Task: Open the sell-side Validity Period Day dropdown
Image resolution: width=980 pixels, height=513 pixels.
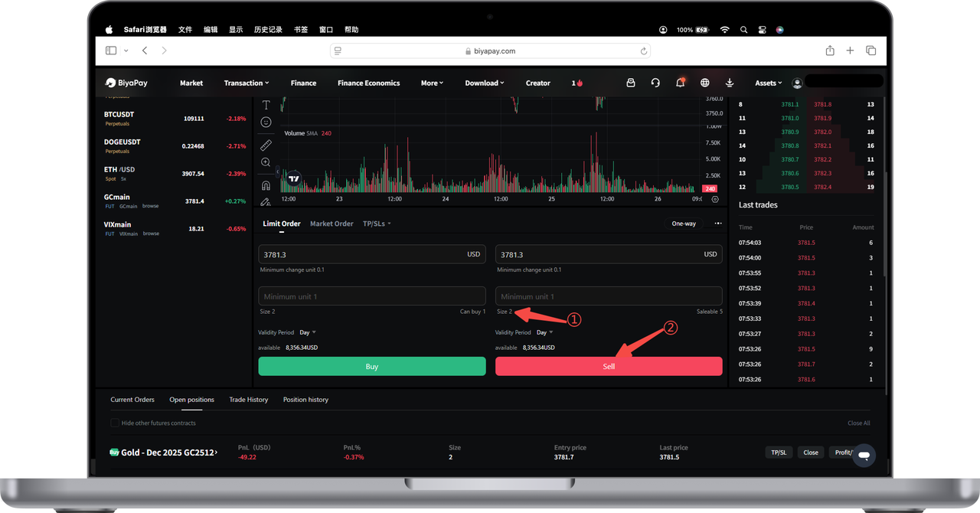Action: pos(544,332)
